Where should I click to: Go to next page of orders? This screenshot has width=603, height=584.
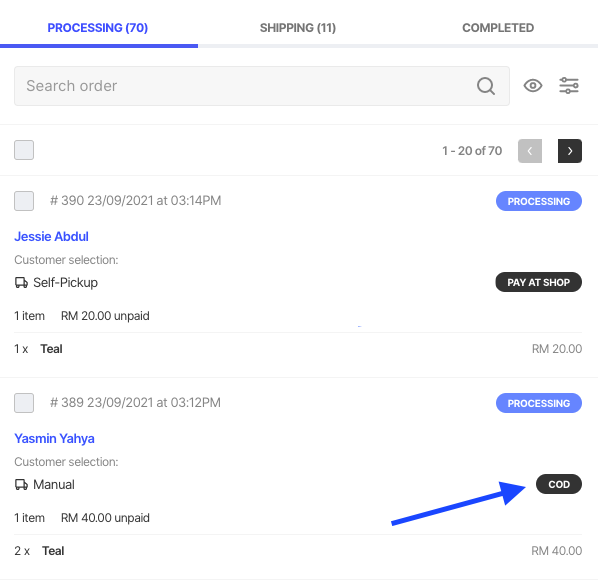tap(570, 151)
